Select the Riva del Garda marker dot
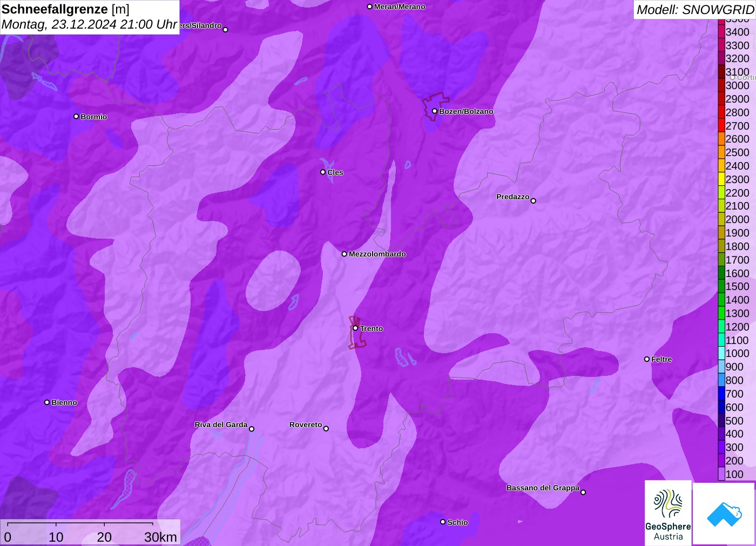 coord(252,429)
